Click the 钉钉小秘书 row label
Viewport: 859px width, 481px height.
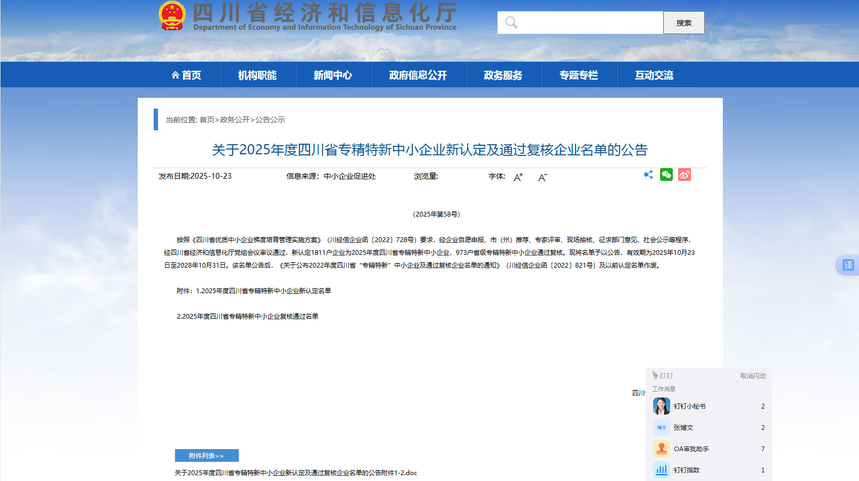click(690, 406)
